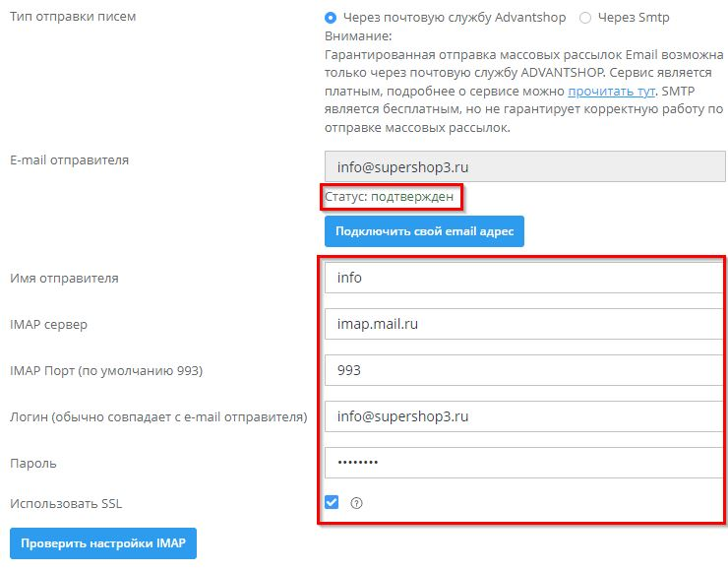This screenshot has height=571, width=728.
Task: Click the "Использовать SSL" label text
Action: (x=66, y=504)
